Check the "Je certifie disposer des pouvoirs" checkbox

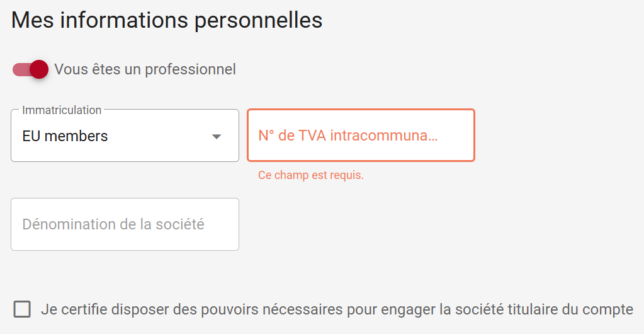[x=22, y=309]
